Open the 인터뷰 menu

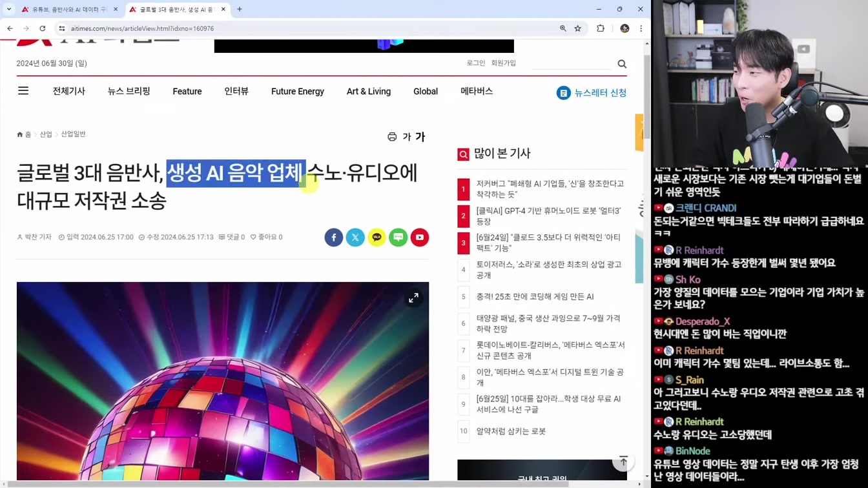point(236,91)
